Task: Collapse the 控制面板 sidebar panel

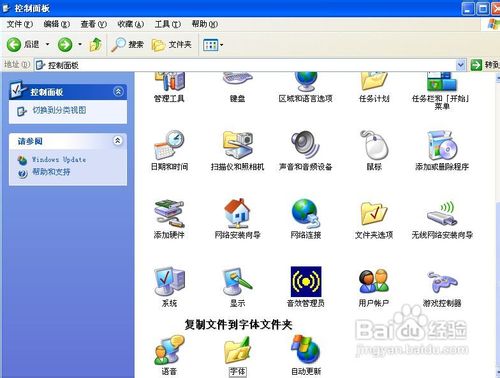Action: (x=118, y=91)
